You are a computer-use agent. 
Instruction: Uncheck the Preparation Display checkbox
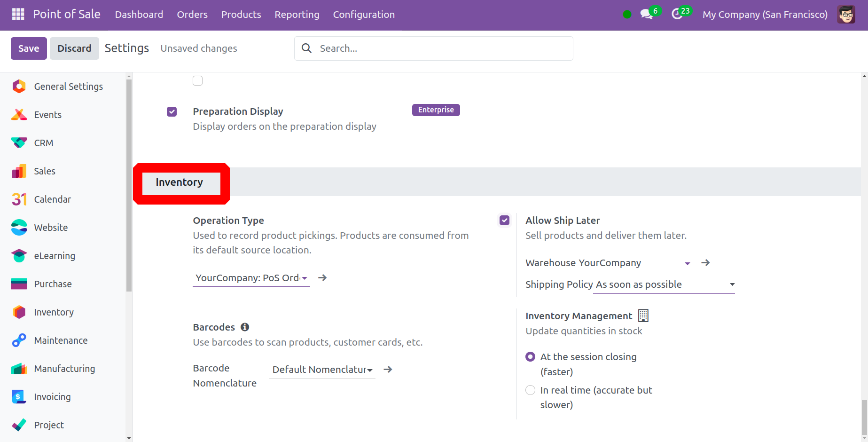point(172,112)
